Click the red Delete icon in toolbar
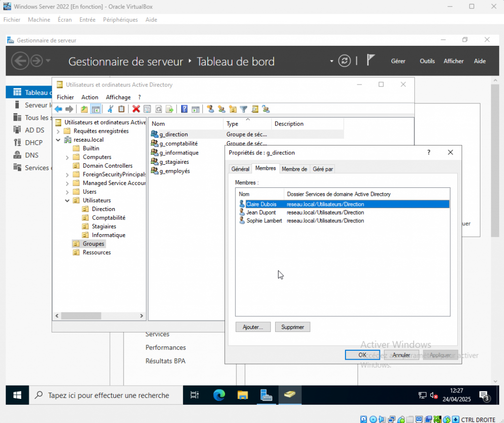504x423 pixels. coord(136,109)
